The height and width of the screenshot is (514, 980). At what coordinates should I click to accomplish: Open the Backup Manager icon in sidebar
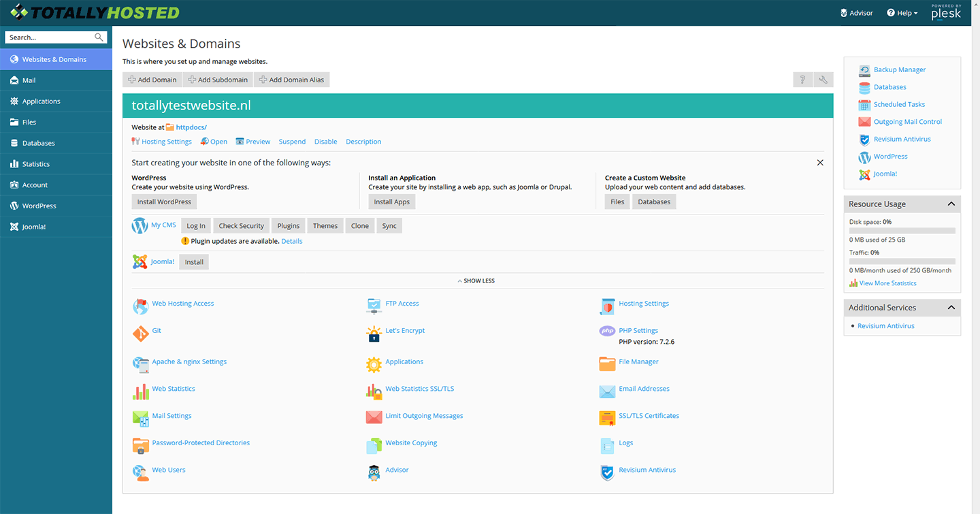[x=864, y=70]
